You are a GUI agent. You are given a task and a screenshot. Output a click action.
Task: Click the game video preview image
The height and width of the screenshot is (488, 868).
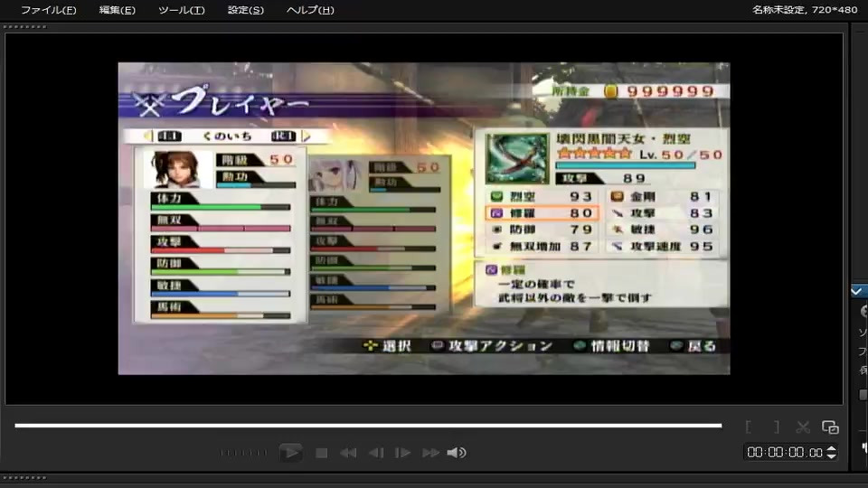click(424, 218)
